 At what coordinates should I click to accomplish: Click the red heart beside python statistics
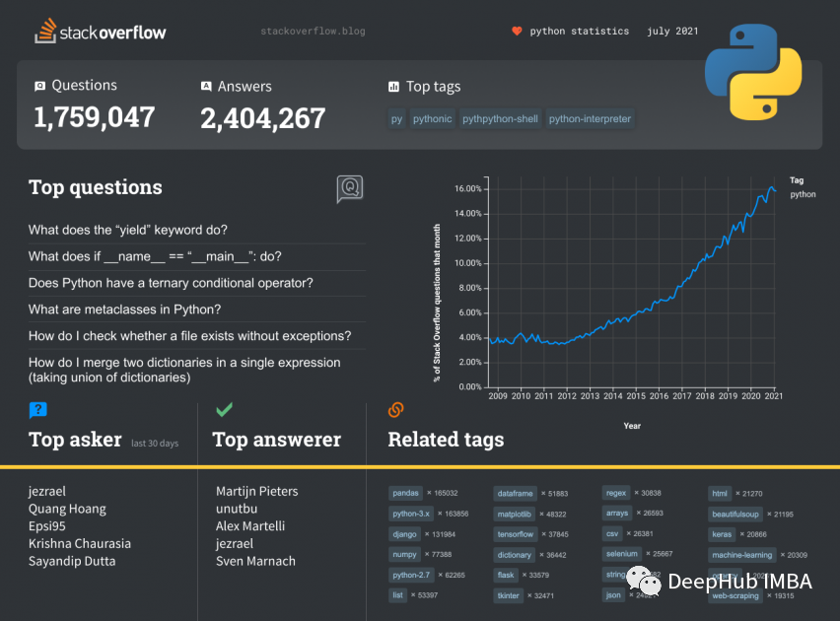click(x=517, y=31)
